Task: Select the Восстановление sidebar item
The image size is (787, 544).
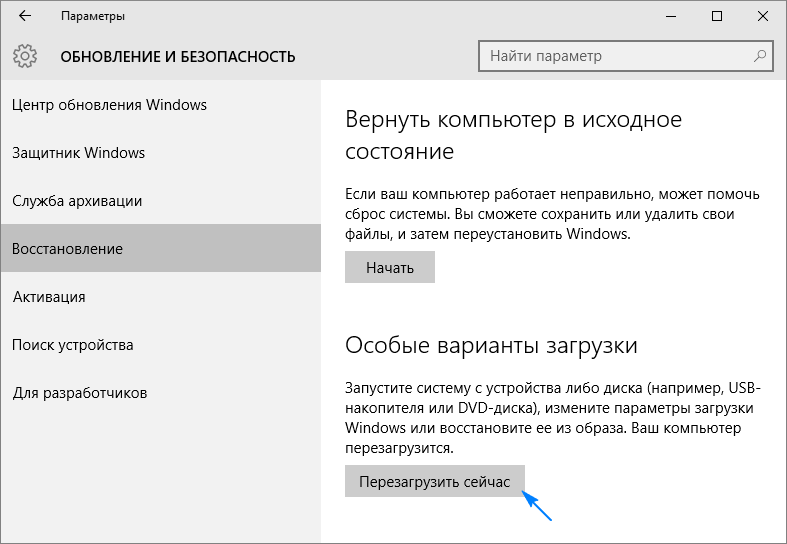Action: tap(67, 249)
